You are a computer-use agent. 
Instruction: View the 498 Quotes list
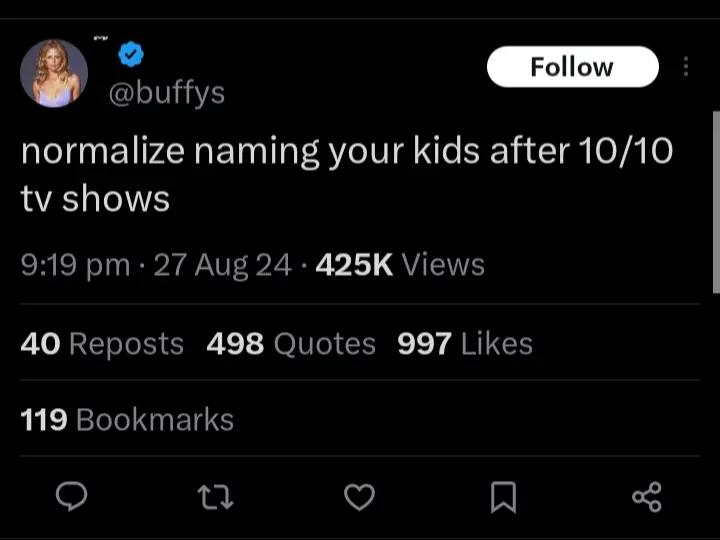coord(291,343)
